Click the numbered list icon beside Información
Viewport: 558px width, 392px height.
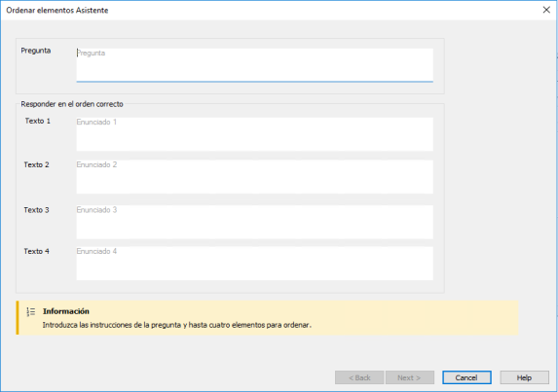[30, 311]
